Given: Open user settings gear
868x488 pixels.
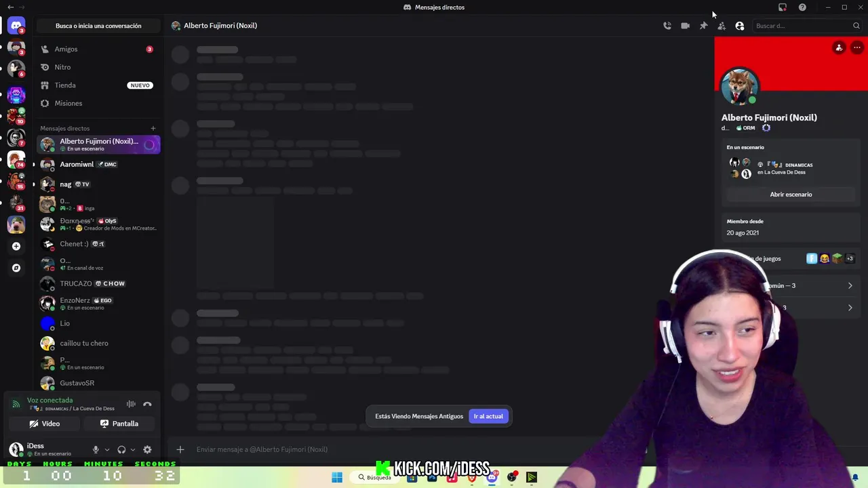Looking at the screenshot, I should tap(147, 449).
